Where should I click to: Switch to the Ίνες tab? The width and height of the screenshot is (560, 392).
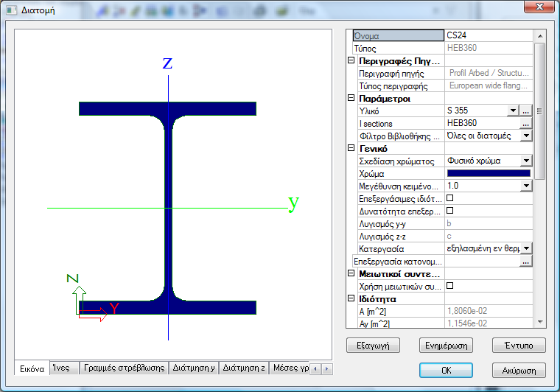[64, 368]
